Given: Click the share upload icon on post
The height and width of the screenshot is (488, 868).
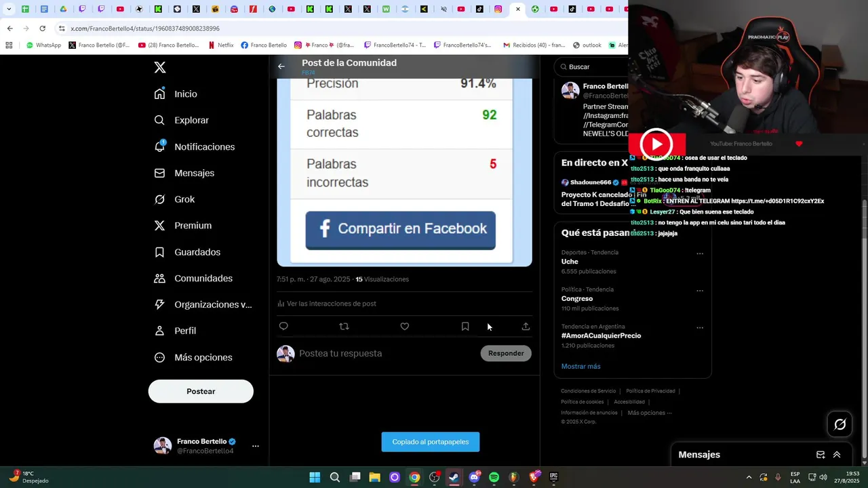Looking at the screenshot, I should pyautogui.click(x=526, y=326).
